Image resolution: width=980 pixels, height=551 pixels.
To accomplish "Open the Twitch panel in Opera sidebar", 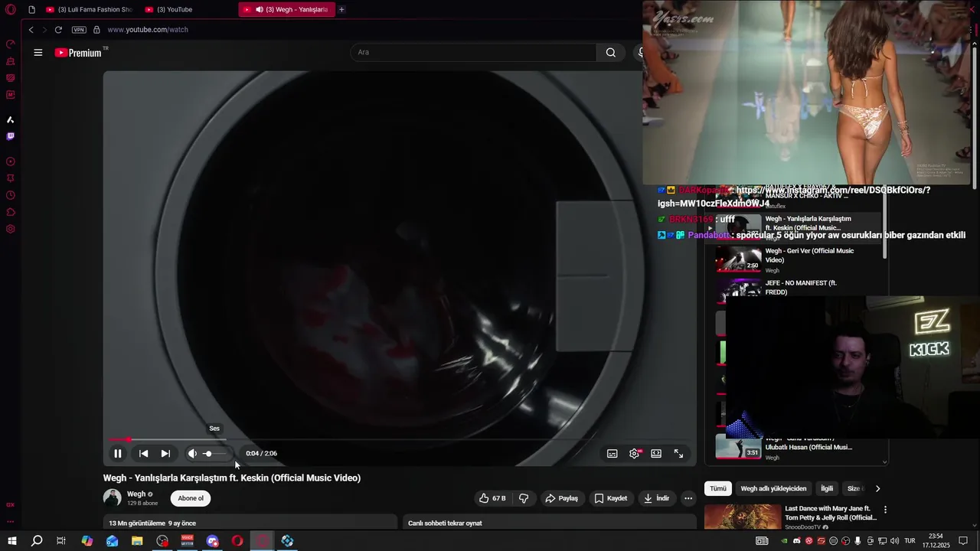I will tap(11, 136).
